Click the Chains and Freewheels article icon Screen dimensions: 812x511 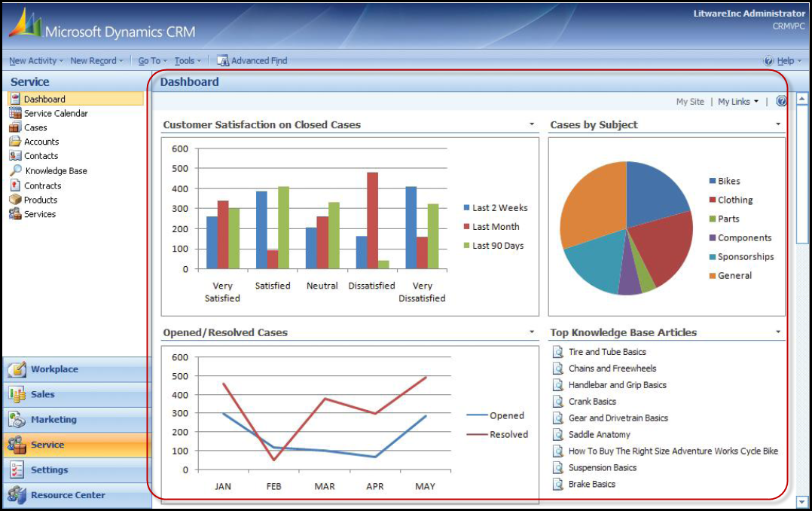coord(557,369)
